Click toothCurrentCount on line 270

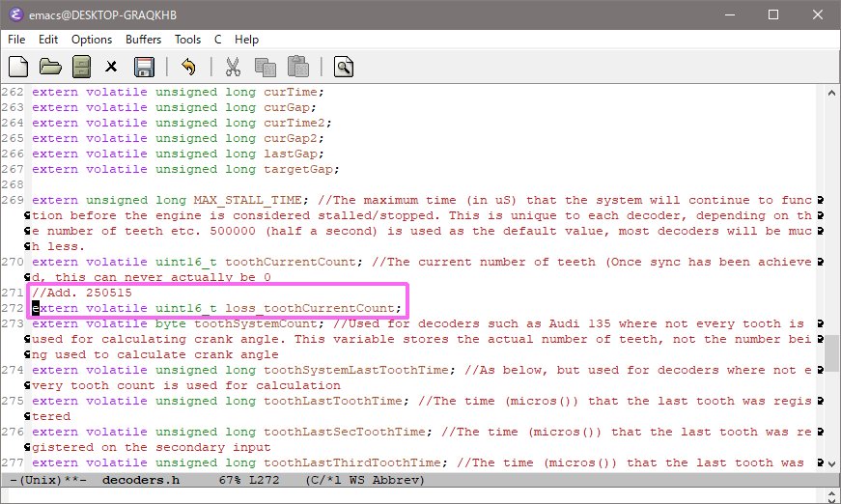click(x=291, y=263)
